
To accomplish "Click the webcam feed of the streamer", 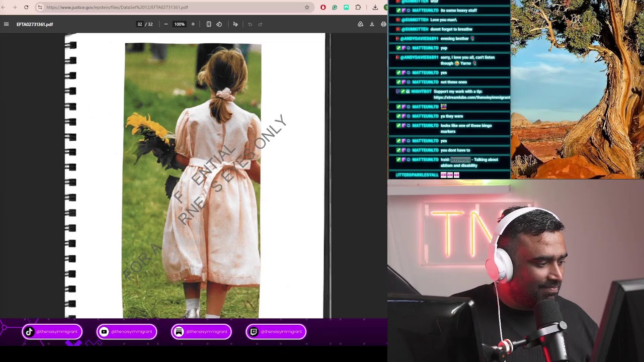I will click(516, 270).
